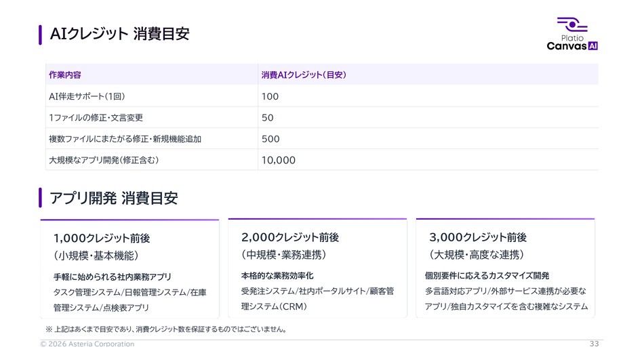Image resolution: width=644 pixels, height=362 pixels.
Task: Click the ※ 上記はあくまで目安 footnote
Action: (166, 329)
